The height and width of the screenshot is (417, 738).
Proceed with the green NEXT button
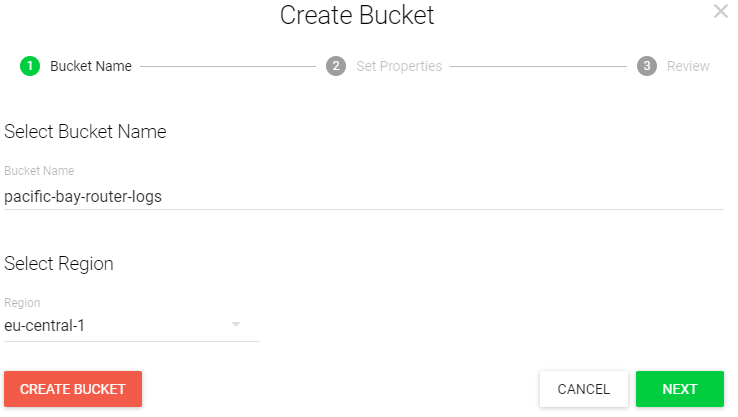tap(679, 389)
